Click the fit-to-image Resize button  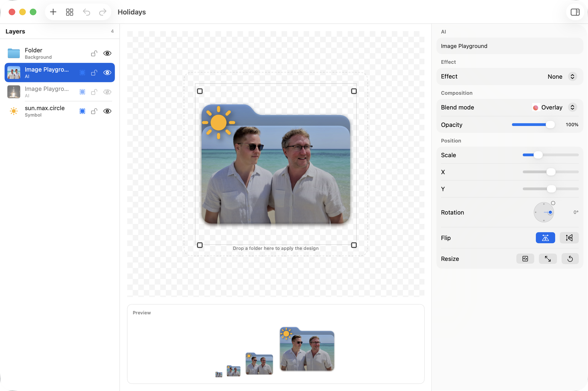525,259
